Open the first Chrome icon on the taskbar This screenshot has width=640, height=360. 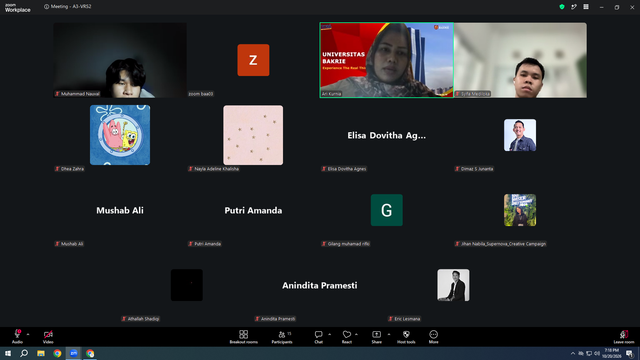tap(57, 353)
